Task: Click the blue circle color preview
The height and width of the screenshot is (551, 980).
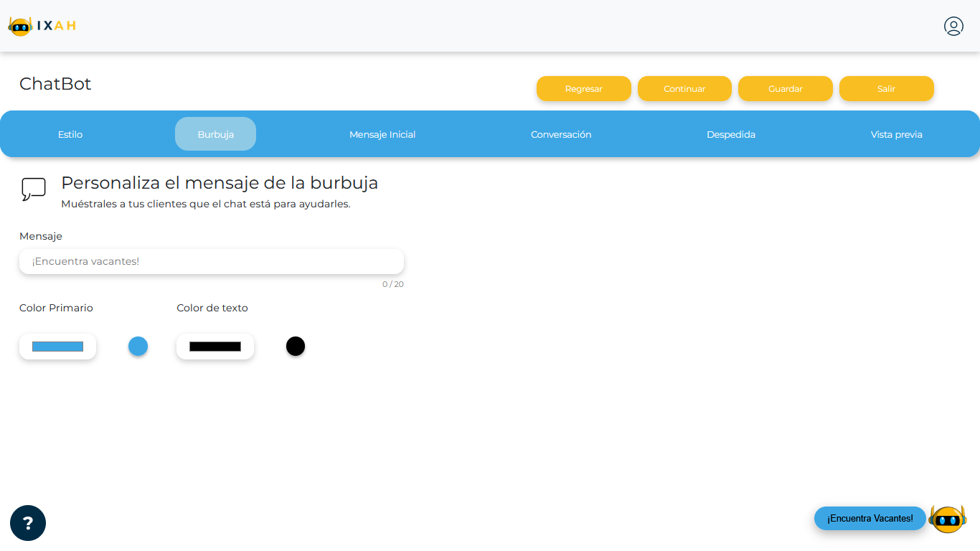Action: click(138, 347)
